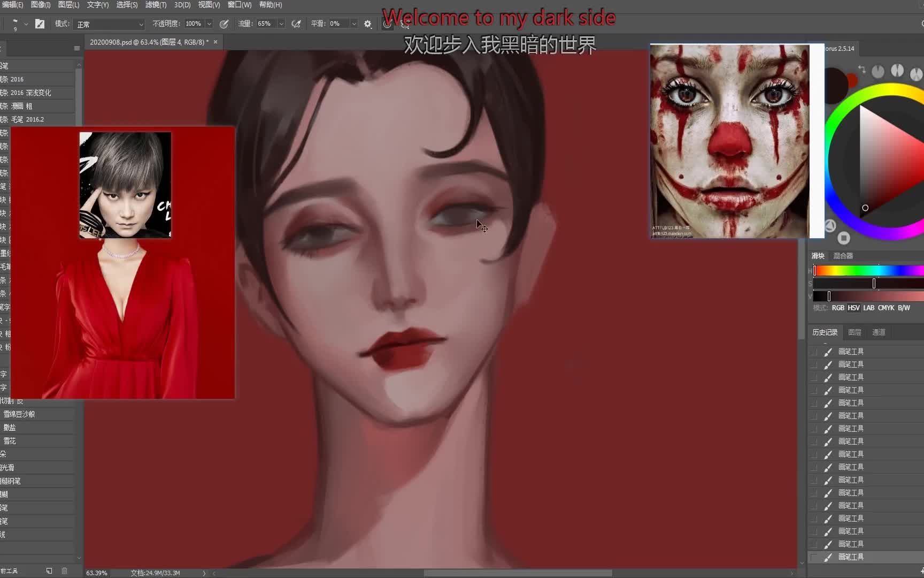The width and height of the screenshot is (924, 578).
Task: Click the singer reference photo thumbnail
Action: coord(125,185)
